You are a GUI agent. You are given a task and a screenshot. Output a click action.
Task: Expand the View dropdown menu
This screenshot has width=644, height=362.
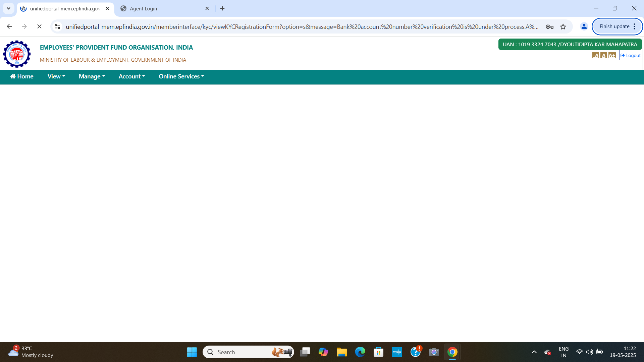56,76
